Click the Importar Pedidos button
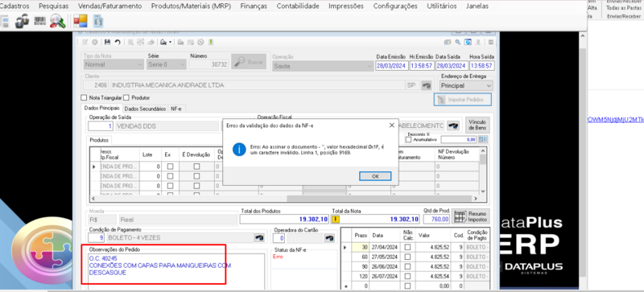644x292 pixels. pyautogui.click(x=464, y=100)
